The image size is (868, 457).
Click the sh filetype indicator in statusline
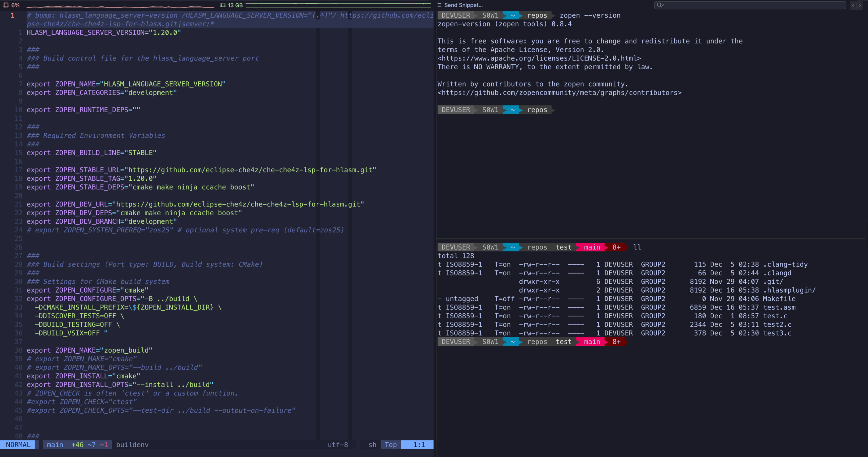tap(372, 444)
